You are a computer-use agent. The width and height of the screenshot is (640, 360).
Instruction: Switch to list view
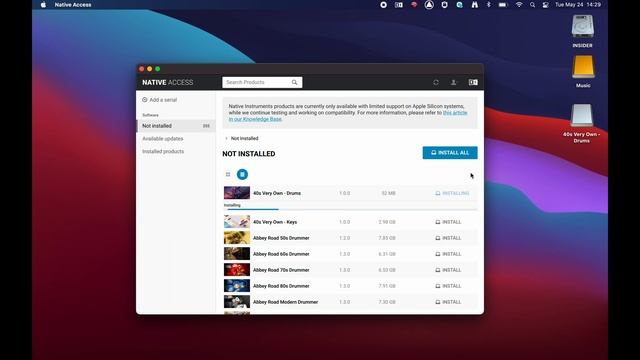[x=242, y=174]
